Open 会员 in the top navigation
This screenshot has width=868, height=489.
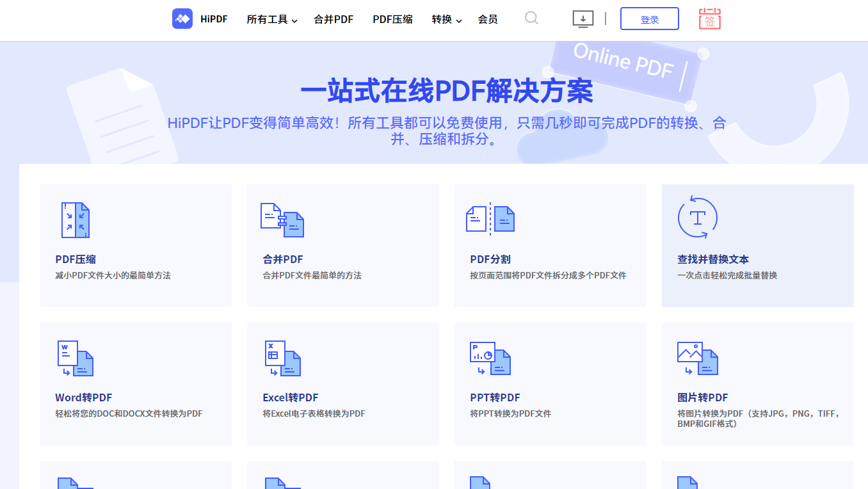(x=488, y=19)
